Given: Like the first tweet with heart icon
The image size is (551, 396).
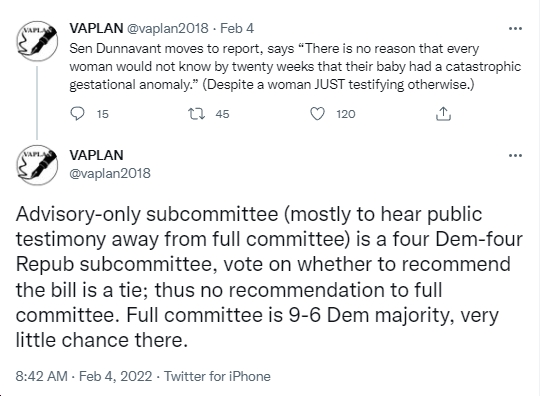Looking at the screenshot, I should click(x=317, y=114).
